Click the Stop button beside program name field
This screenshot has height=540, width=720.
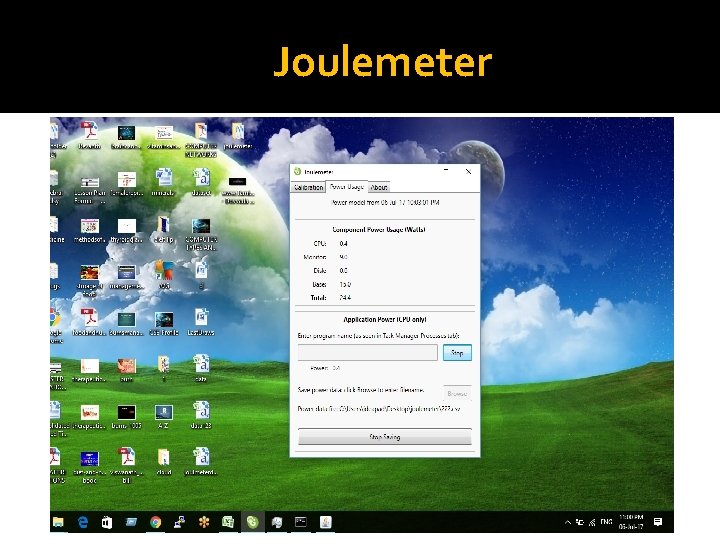(x=457, y=353)
